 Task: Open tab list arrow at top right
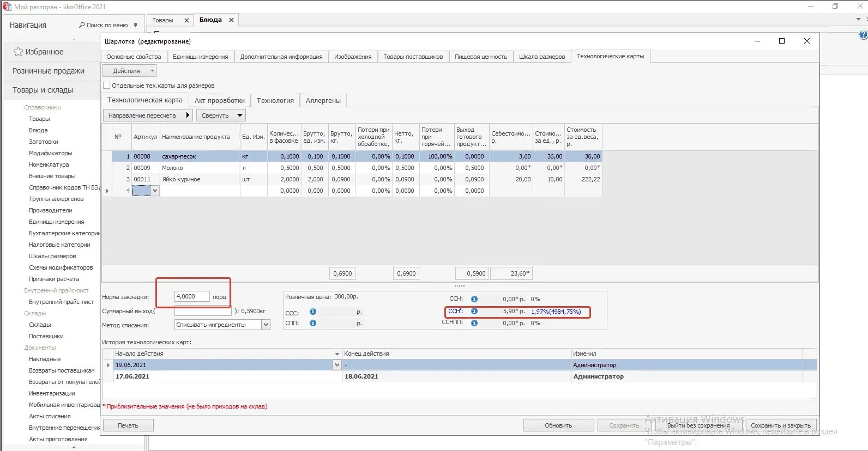tap(858, 19)
